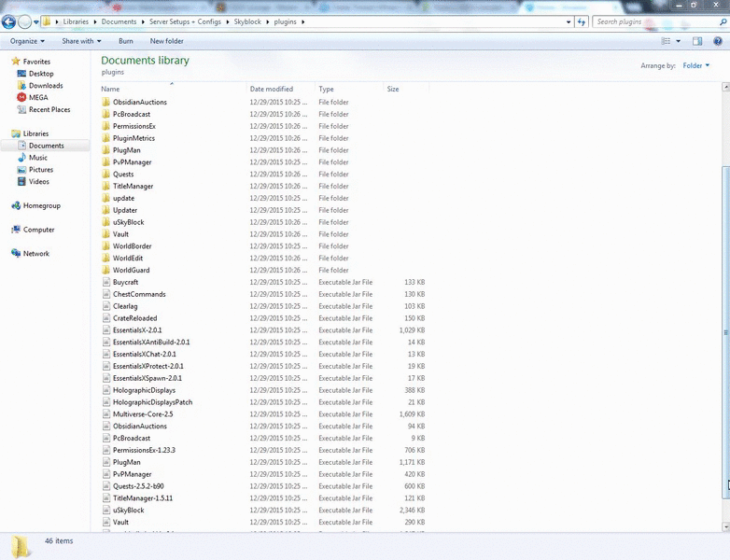
Task: Click the New folder button
Action: 167,41
